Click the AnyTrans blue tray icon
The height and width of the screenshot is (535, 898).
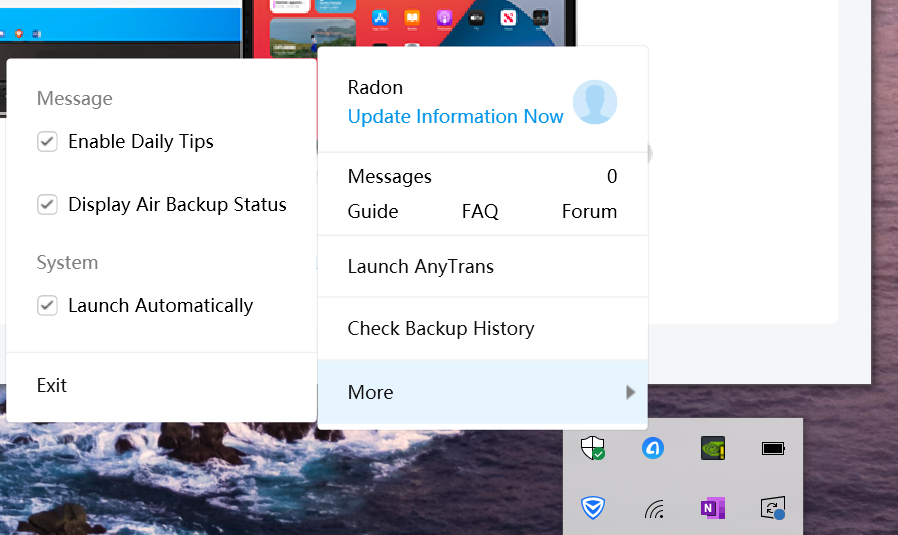tap(653, 448)
